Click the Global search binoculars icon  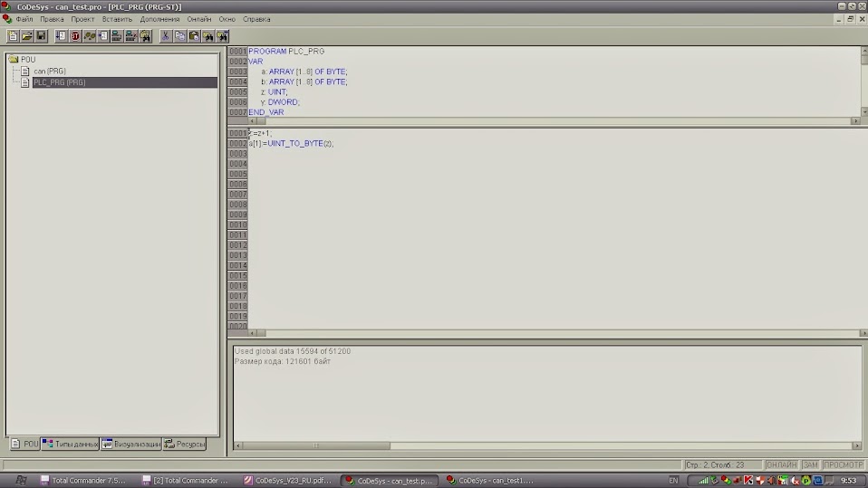[145, 36]
